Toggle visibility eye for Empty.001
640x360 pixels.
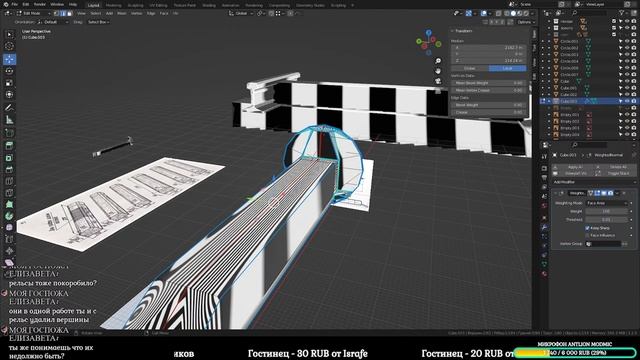[627, 115]
